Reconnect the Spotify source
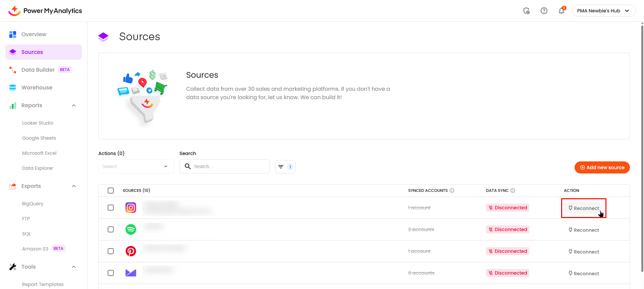The width and height of the screenshot is (644, 289). 584,230
